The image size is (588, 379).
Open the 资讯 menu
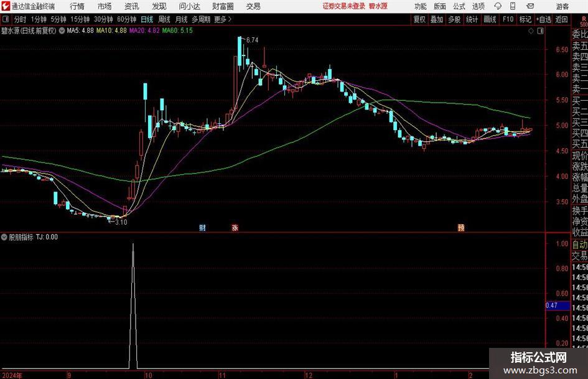pos(132,6)
